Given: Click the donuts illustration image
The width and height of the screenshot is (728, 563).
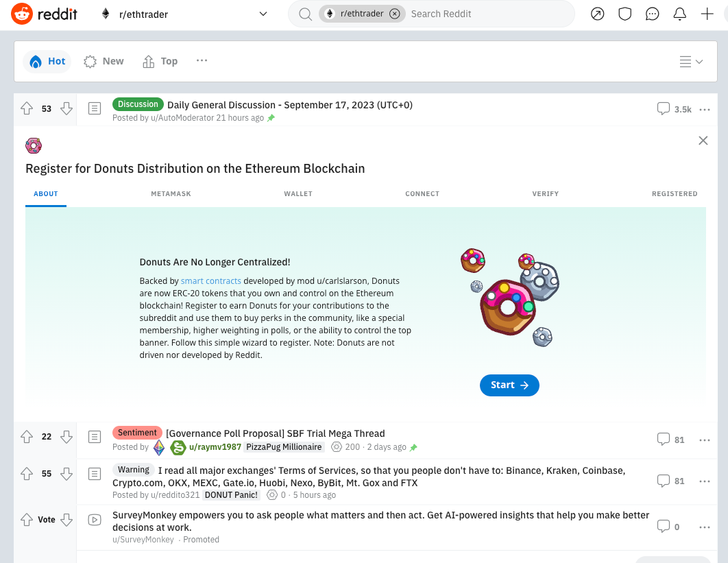Looking at the screenshot, I should coord(510,298).
